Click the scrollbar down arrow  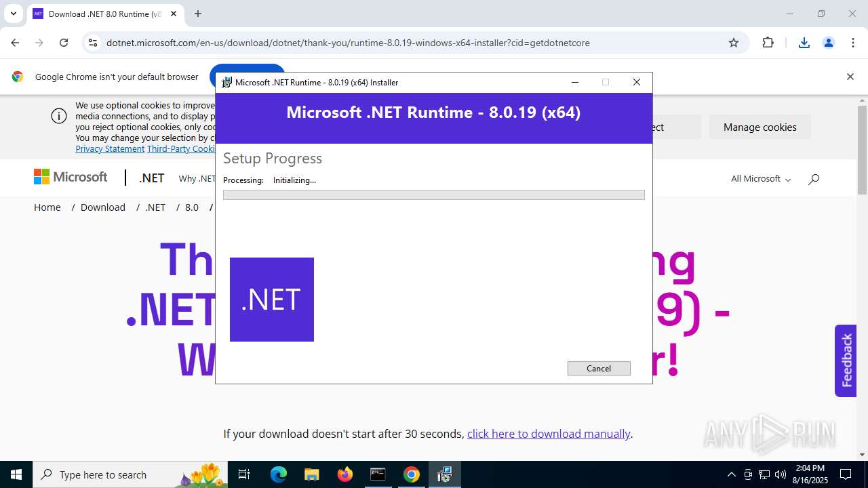[x=862, y=455]
